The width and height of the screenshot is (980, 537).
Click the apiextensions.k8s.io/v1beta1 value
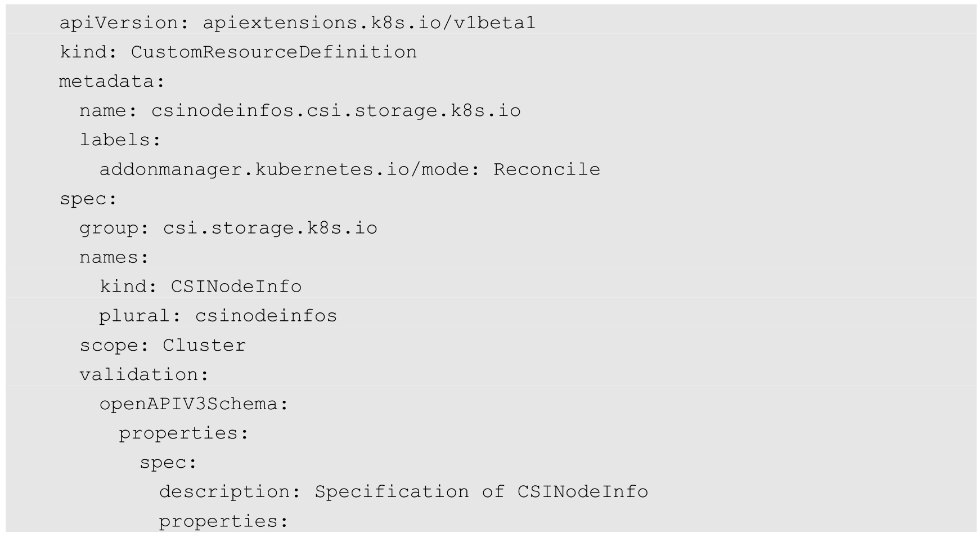tap(368, 23)
